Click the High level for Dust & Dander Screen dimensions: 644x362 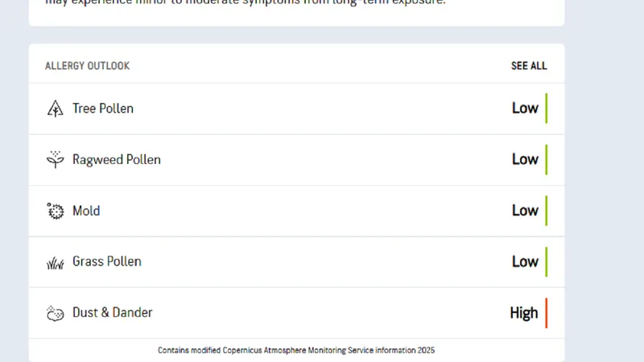[524, 313]
